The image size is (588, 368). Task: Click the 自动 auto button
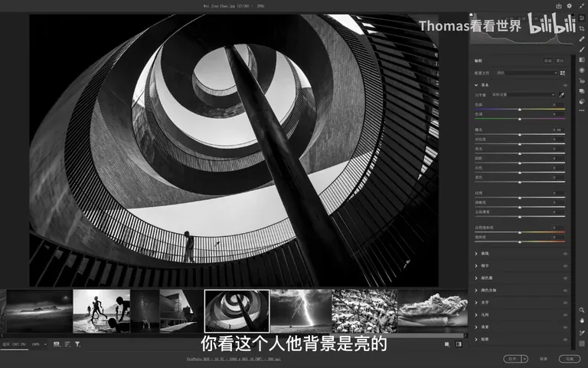pyautogui.click(x=547, y=61)
